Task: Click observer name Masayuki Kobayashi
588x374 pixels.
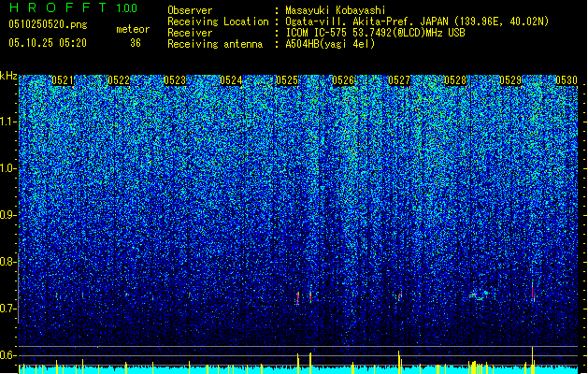Action: point(336,10)
